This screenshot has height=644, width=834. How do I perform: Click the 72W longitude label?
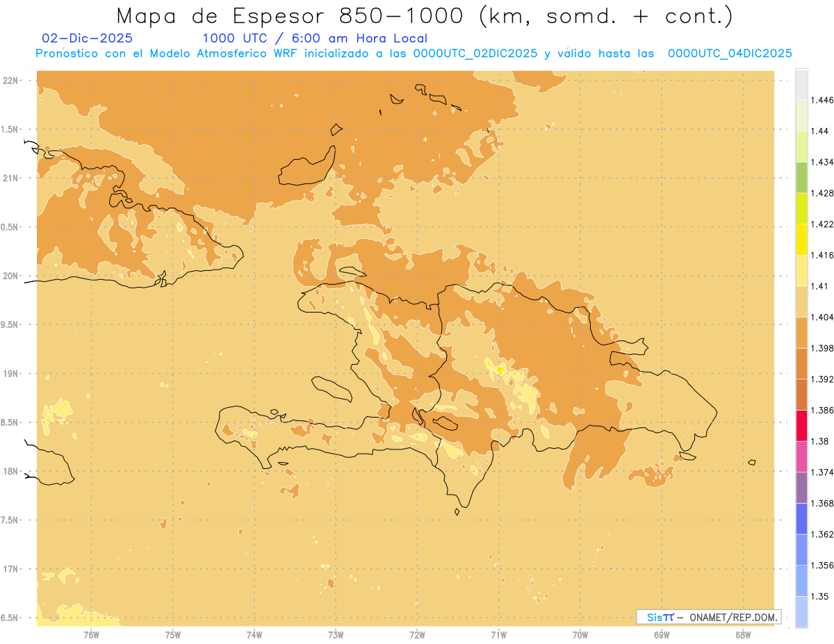click(x=417, y=635)
